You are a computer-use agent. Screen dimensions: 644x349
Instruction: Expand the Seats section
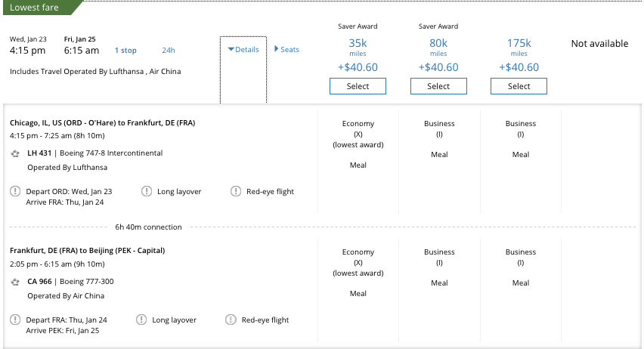click(x=286, y=50)
